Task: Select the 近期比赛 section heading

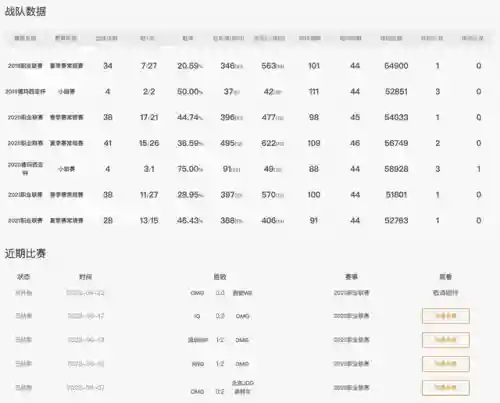Action: (x=25, y=254)
